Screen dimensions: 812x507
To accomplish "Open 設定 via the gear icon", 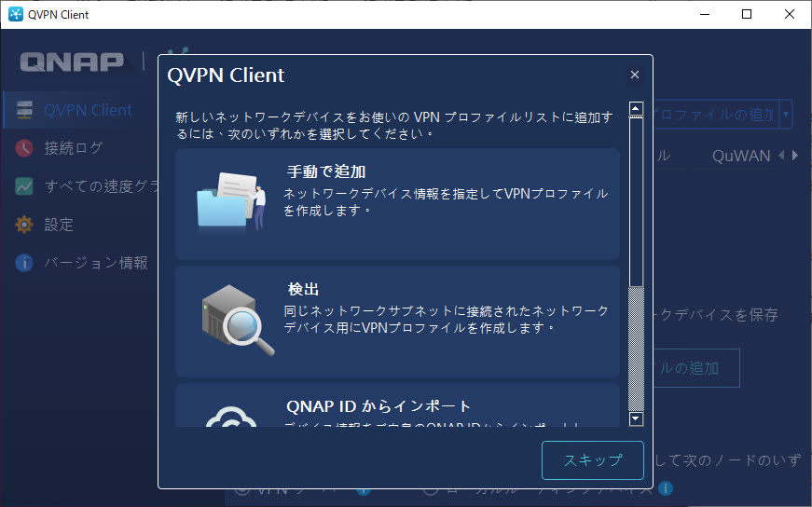I will click(x=24, y=225).
